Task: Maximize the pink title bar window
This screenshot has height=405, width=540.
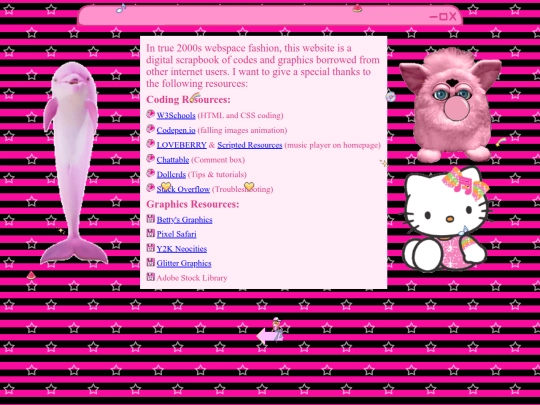Action: click(444, 17)
